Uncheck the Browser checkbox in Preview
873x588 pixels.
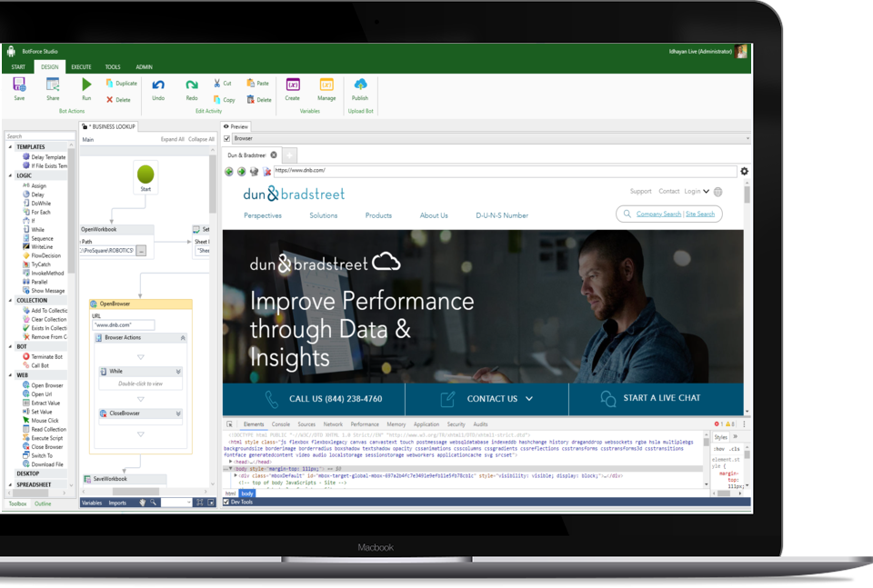click(x=227, y=138)
